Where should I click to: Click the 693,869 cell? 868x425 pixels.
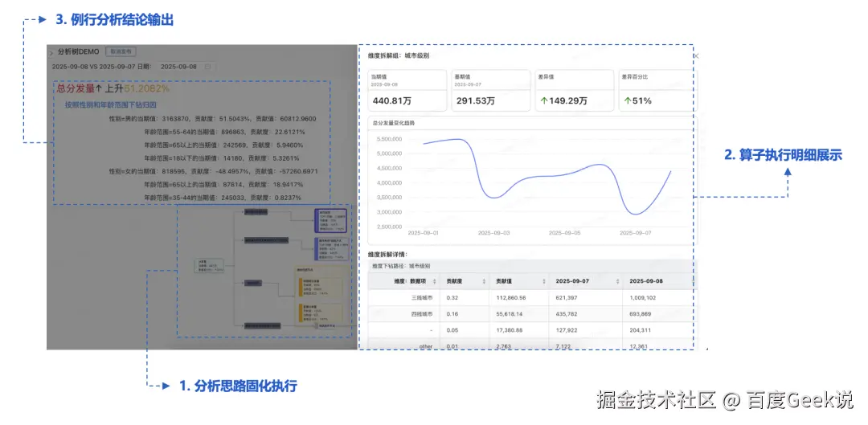[641, 314]
